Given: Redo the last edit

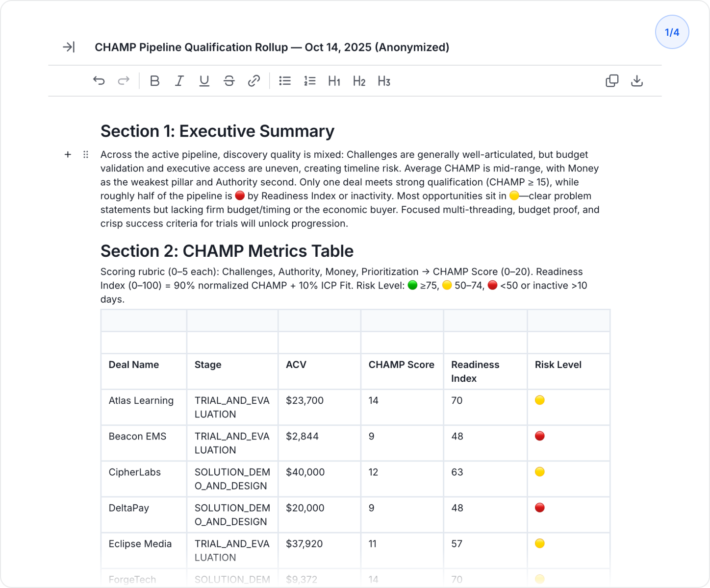Looking at the screenshot, I should [x=124, y=81].
